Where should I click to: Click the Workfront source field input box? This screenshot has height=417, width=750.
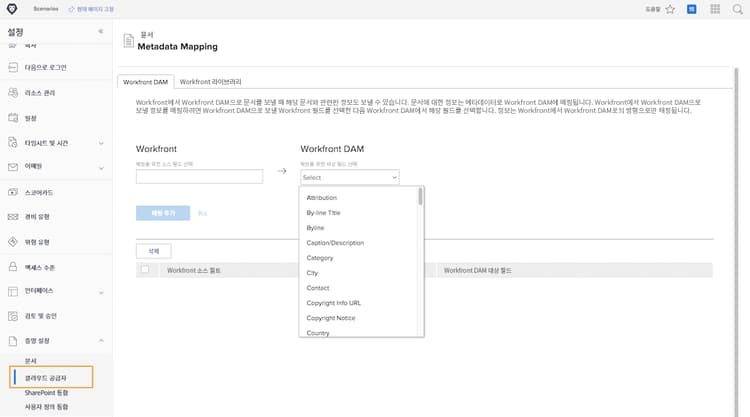[x=199, y=176]
